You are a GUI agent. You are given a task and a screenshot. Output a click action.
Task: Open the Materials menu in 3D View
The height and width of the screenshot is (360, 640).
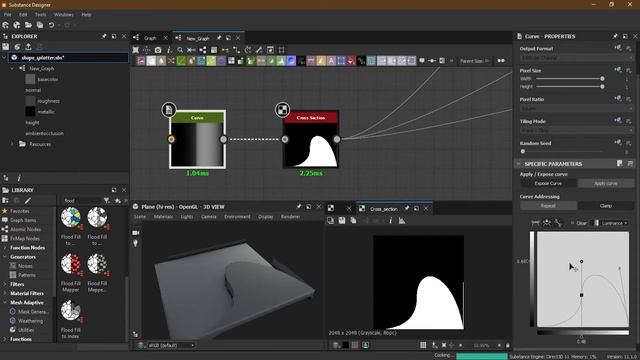click(x=163, y=217)
